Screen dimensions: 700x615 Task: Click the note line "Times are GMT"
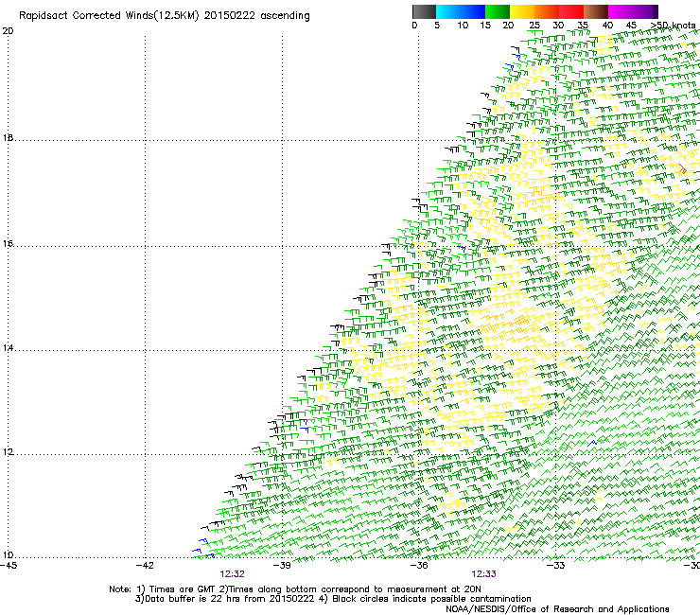(x=184, y=589)
